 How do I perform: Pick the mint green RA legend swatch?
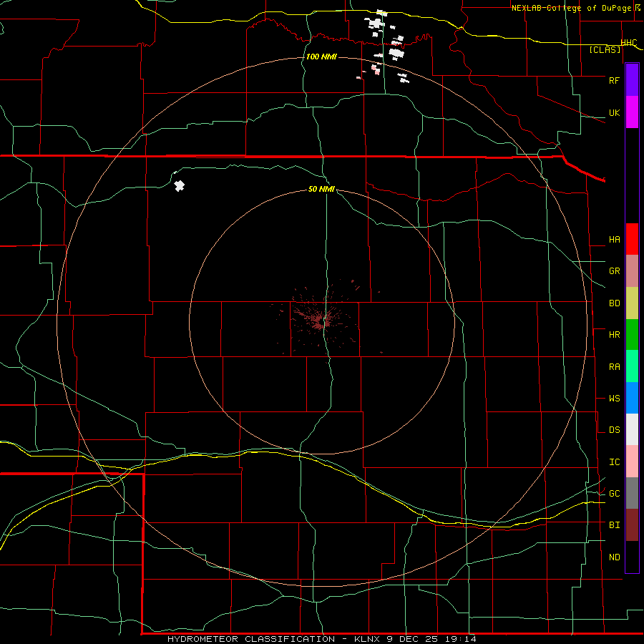pyautogui.click(x=632, y=366)
